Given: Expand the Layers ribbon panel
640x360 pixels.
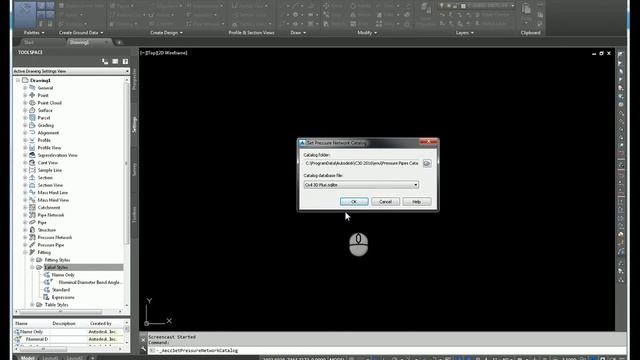Looking at the screenshot, I should point(464,33).
